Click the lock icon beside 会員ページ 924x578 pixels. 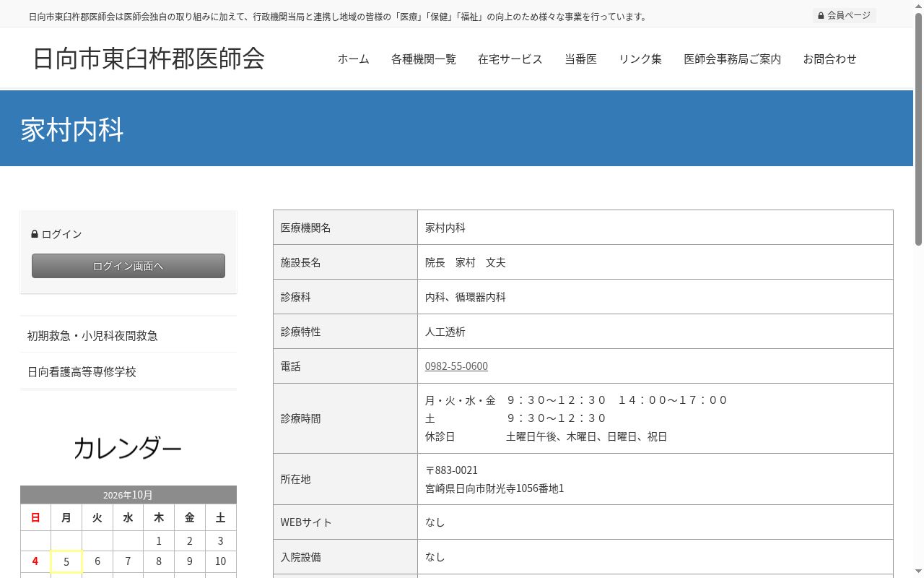821,15
